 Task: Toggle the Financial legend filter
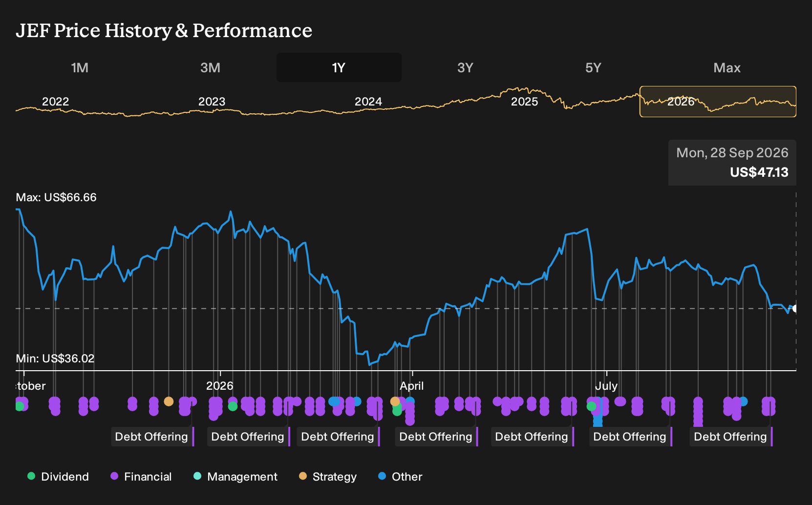[x=141, y=477]
